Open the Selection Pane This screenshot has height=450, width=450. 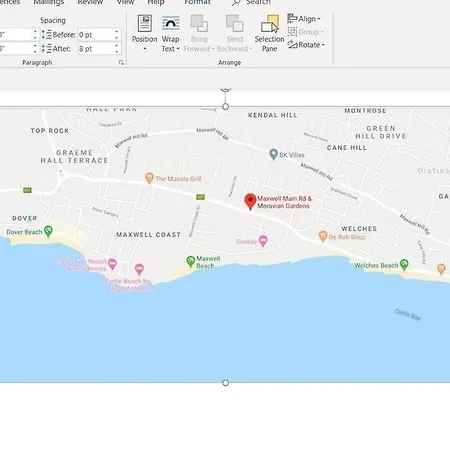[x=269, y=33]
